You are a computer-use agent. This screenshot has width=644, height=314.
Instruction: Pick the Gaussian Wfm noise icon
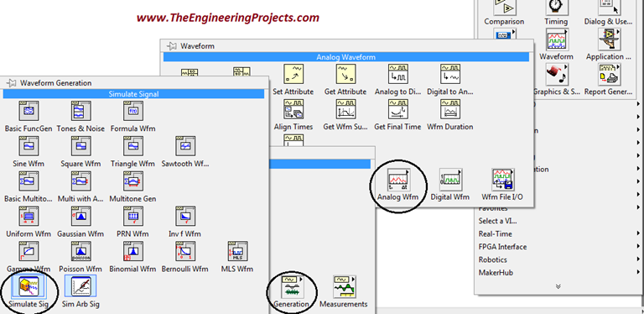pos(80,216)
